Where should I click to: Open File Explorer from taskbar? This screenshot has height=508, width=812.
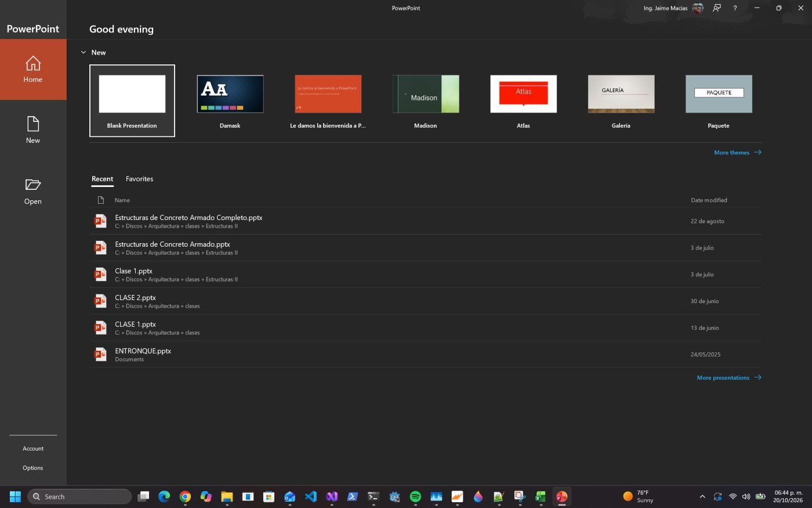click(227, 496)
